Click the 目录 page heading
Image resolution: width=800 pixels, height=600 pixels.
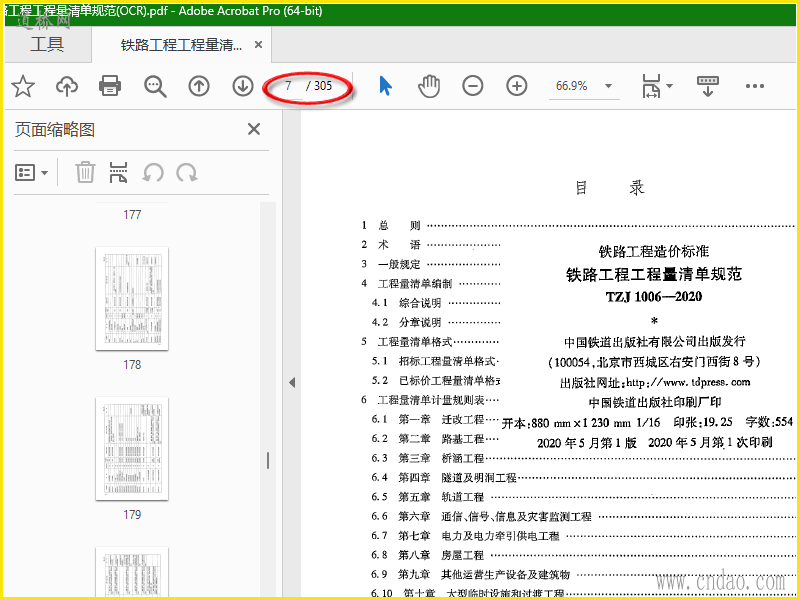[x=610, y=188]
